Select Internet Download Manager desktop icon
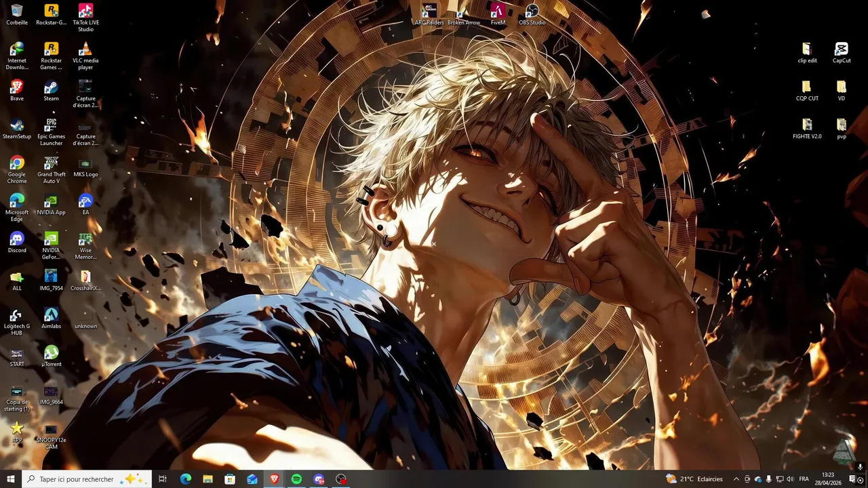This screenshot has height=488, width=868. click(x=17, y=56)
